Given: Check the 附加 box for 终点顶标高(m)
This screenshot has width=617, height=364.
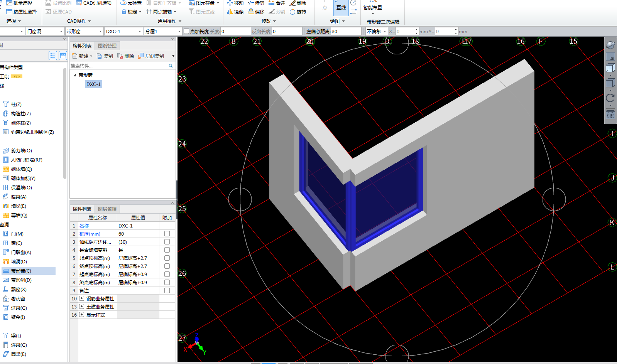Looking at the screenshot, I should pos(167,266).
